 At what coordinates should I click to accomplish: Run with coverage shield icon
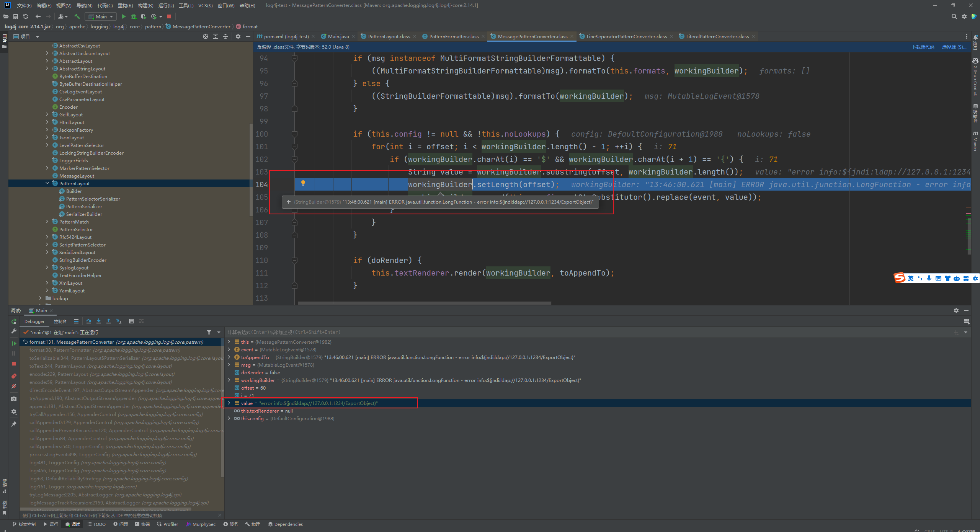pyautogui.click(x=144, y=16)
